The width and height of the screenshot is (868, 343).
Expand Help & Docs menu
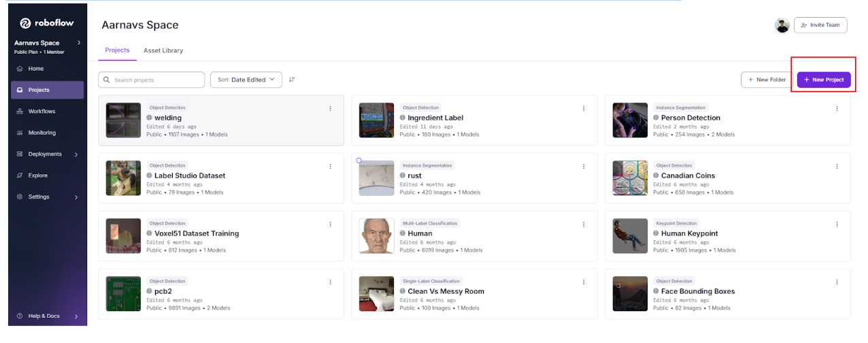(x=76, y=316)
